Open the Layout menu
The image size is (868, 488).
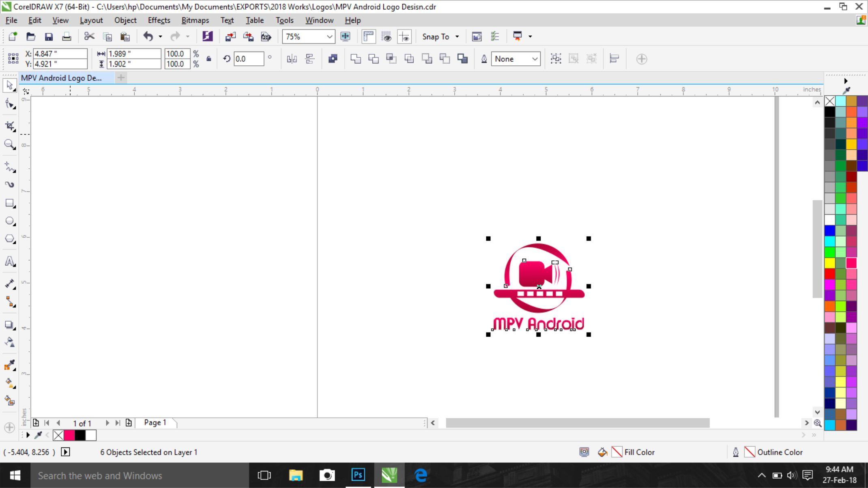pos(91,20)
